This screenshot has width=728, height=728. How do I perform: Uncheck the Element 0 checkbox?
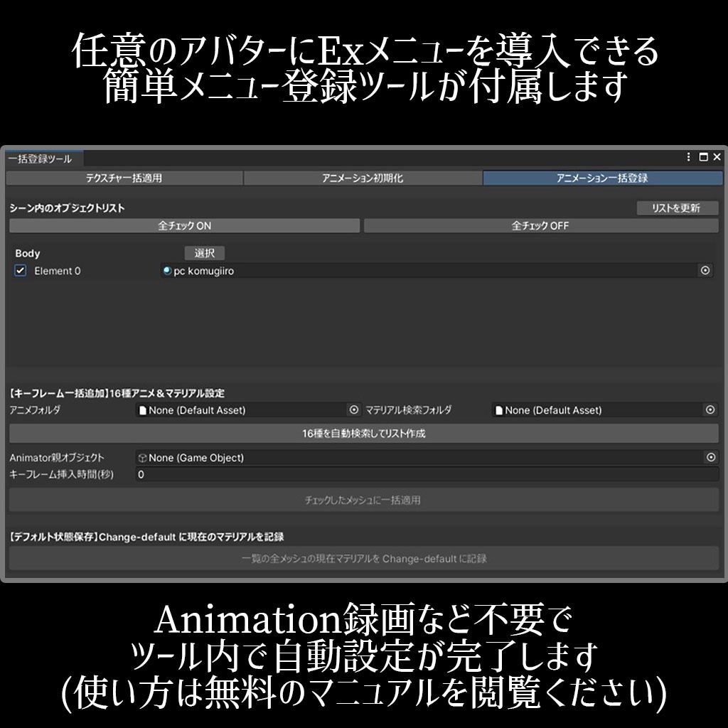pyautogui.click(x=21, y=271)
